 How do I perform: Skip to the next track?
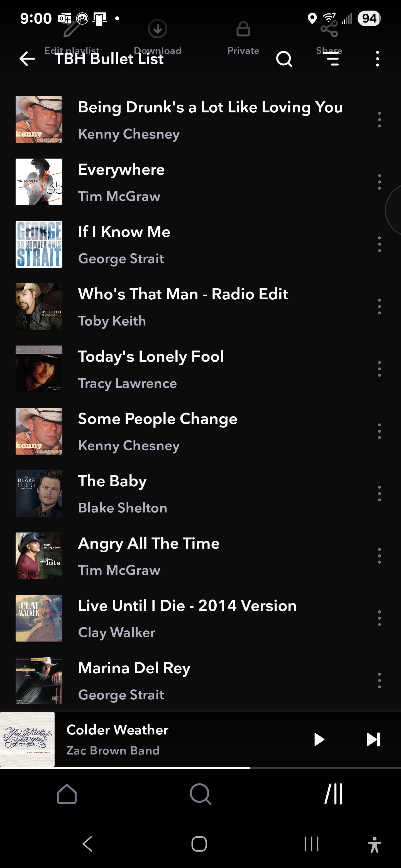pos(373,739)
